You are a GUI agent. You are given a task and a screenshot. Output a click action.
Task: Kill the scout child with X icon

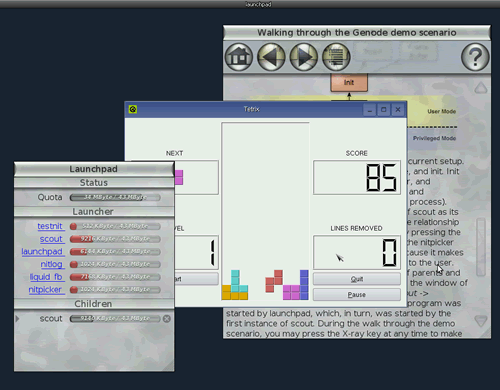point(167,319)
